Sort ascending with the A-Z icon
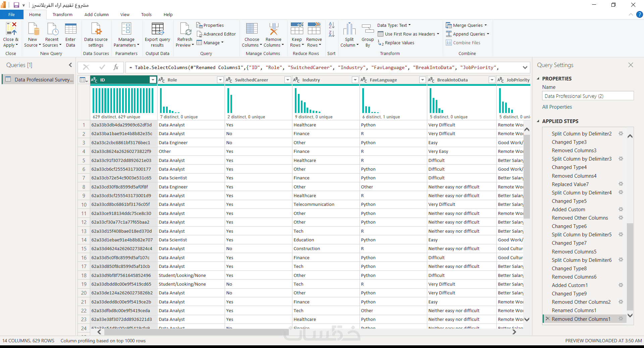644x348 pixels. coord(331,25)
